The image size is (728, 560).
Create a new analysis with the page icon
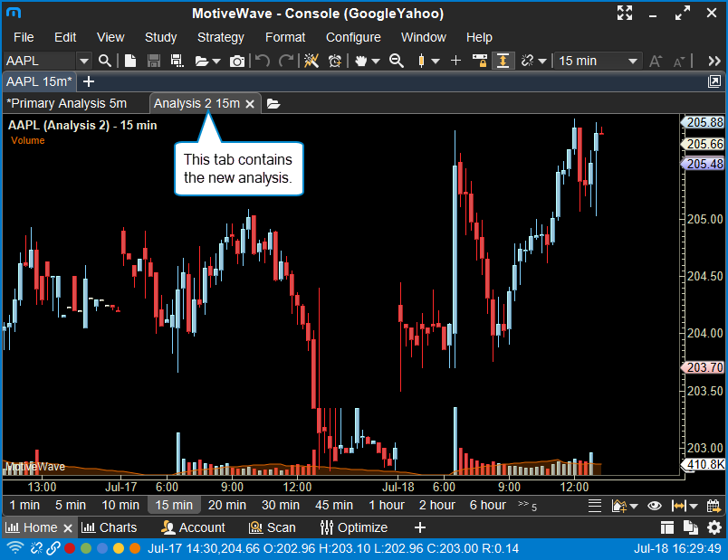click(130, 61)
